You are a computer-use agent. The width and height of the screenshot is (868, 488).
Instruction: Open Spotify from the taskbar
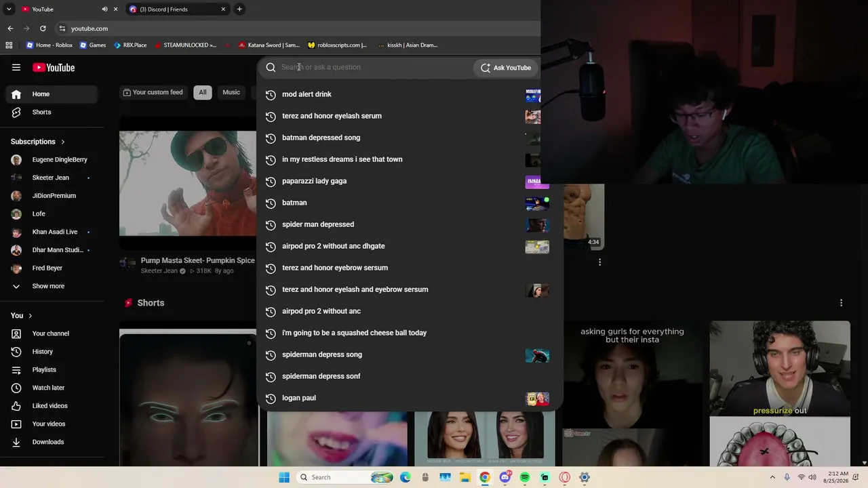coord(525,477)
